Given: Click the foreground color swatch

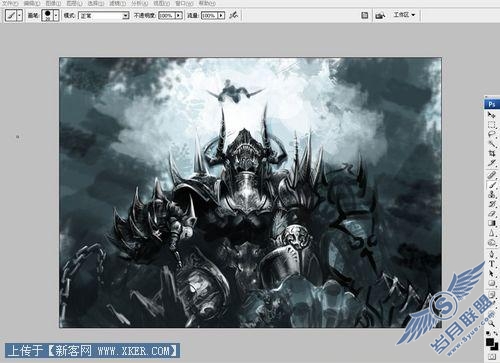Looking at the screenshot, I should [x=490, y=342].
